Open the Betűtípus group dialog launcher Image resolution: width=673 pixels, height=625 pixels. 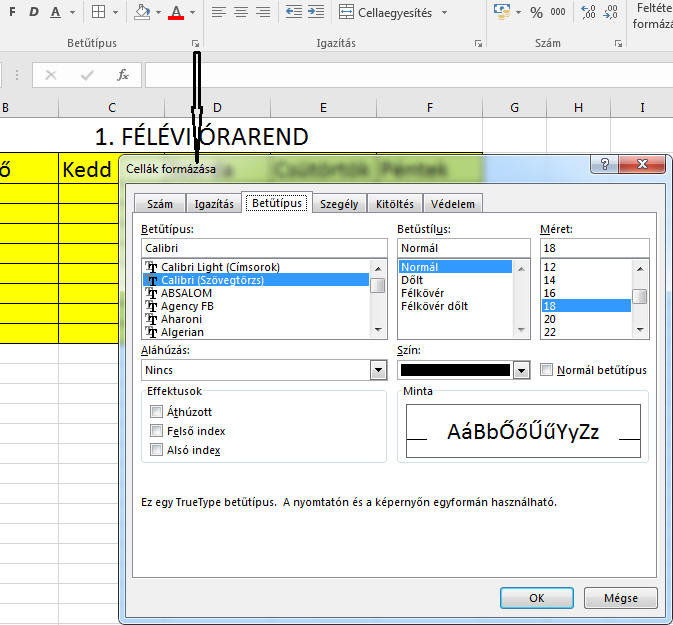click(196, 44)
